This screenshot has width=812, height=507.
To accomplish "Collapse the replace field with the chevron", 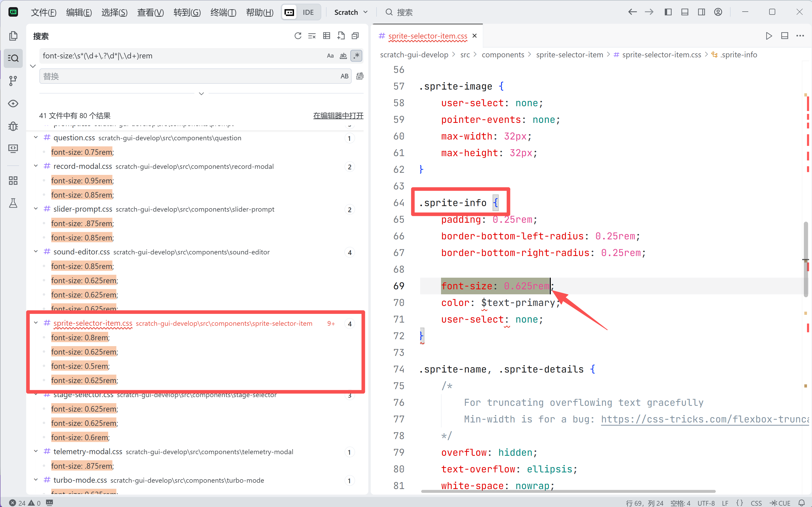I will coord(33,66).
